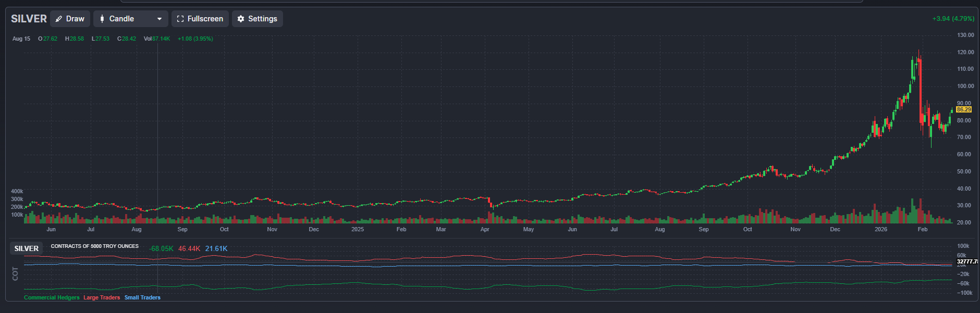Click the SILVER label in COT panel
The width and height of the screenshot is (980, 313).
pyautogui.click(x=27, y=248)
